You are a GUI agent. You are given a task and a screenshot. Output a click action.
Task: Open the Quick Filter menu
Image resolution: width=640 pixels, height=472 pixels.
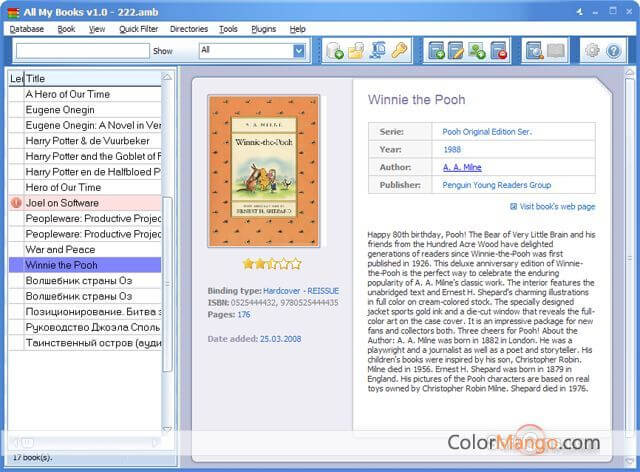[x=138, y=29]
